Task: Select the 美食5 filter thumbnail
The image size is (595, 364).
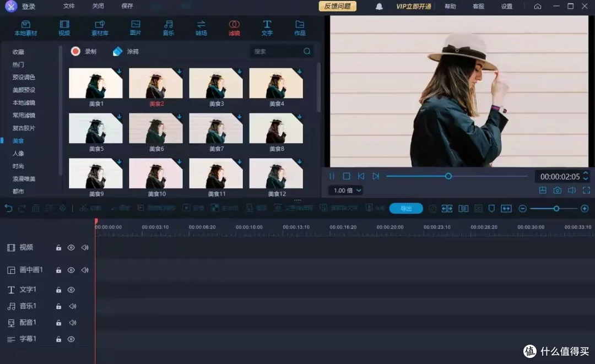Action: click(95, 128)
